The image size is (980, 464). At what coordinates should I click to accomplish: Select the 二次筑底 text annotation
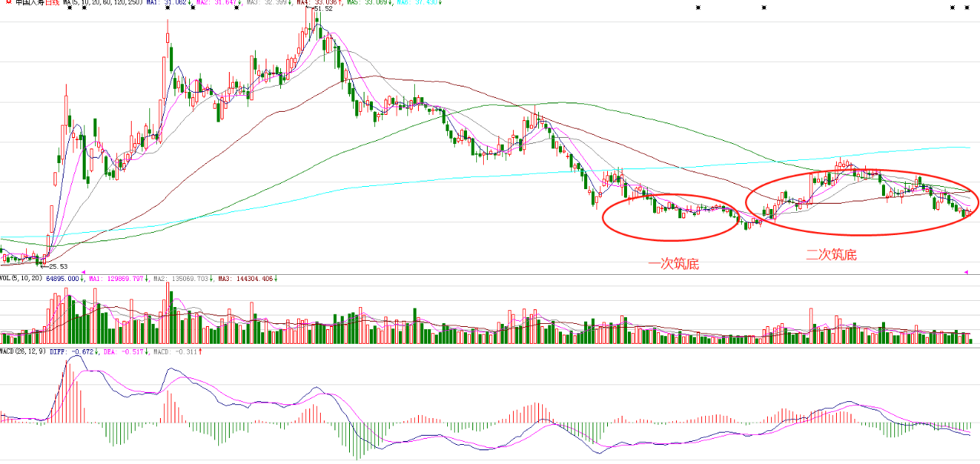click(x=831, y=255)
